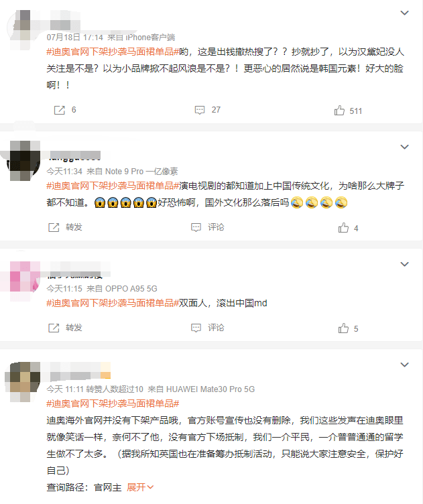Click 转发 repost icon on OPPO A95 post

[x=54, y=328]
